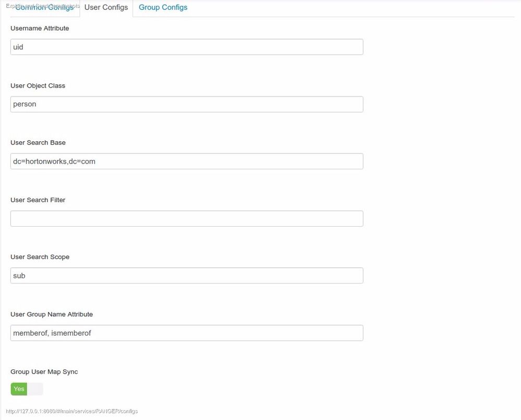Click the User Search Base label text
The image size is (521, 420).
(38, 143)
